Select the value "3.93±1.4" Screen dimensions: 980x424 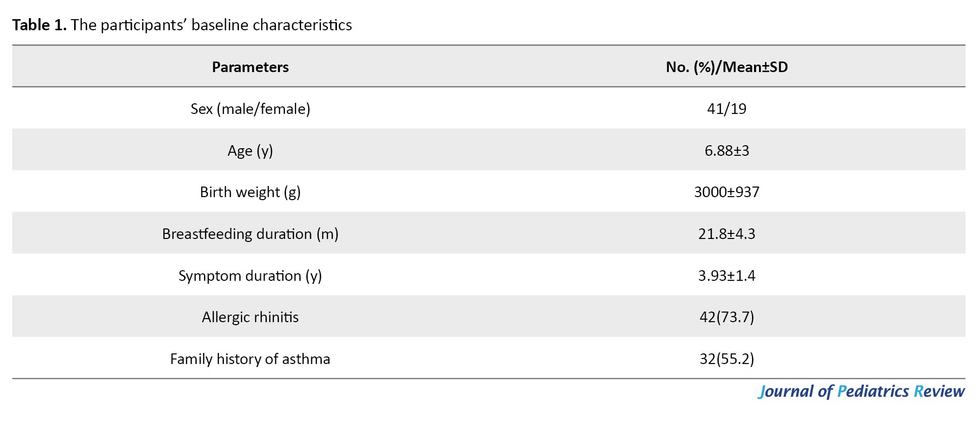tap(726, 276)
